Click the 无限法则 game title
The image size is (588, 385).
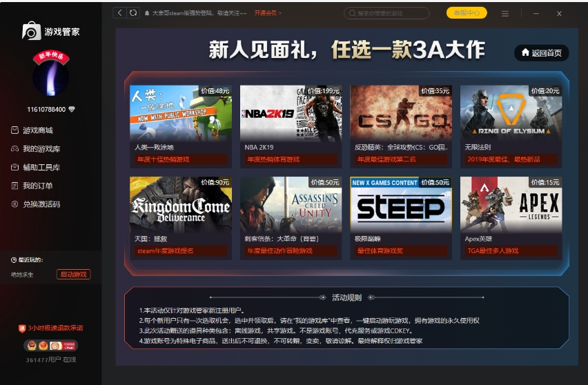point(478,148)
